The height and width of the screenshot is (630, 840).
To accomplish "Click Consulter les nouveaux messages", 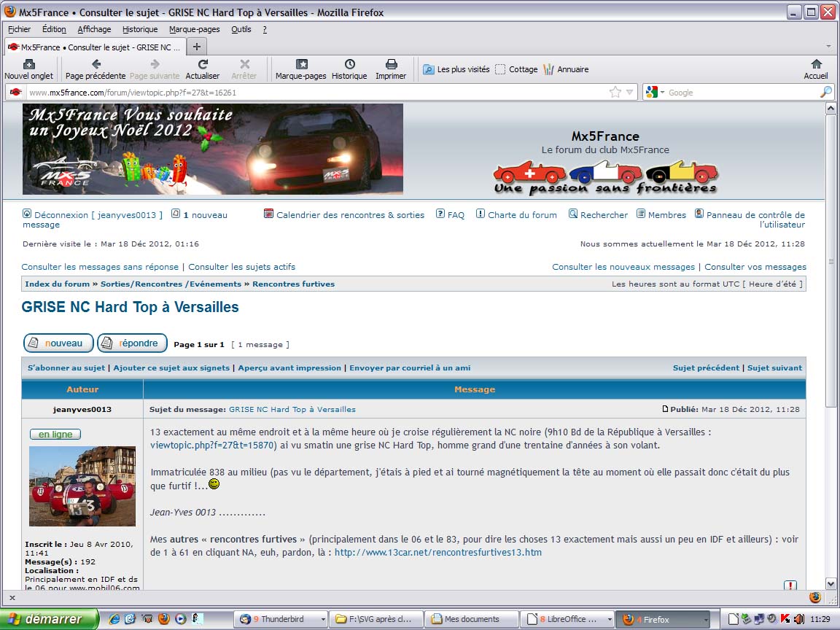I will [623, 267].
